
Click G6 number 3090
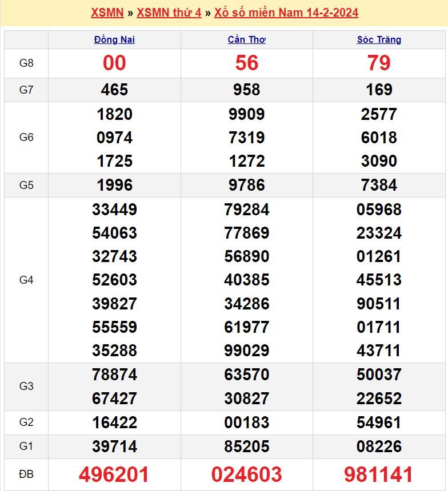click(379, 161)
